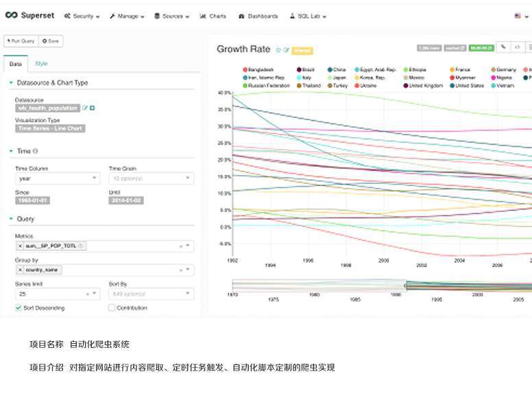Enable the Contribution checkbox
The height and width of the screenshot is (396, 532).
112,307
